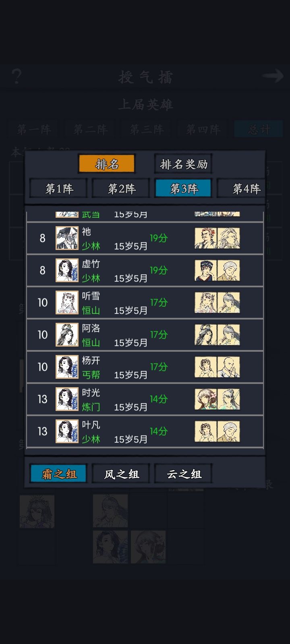The width and height of the screenshot is (290, 644).
Task: Tap the arrow icon at top right
Action: click(x=273, y=76)
